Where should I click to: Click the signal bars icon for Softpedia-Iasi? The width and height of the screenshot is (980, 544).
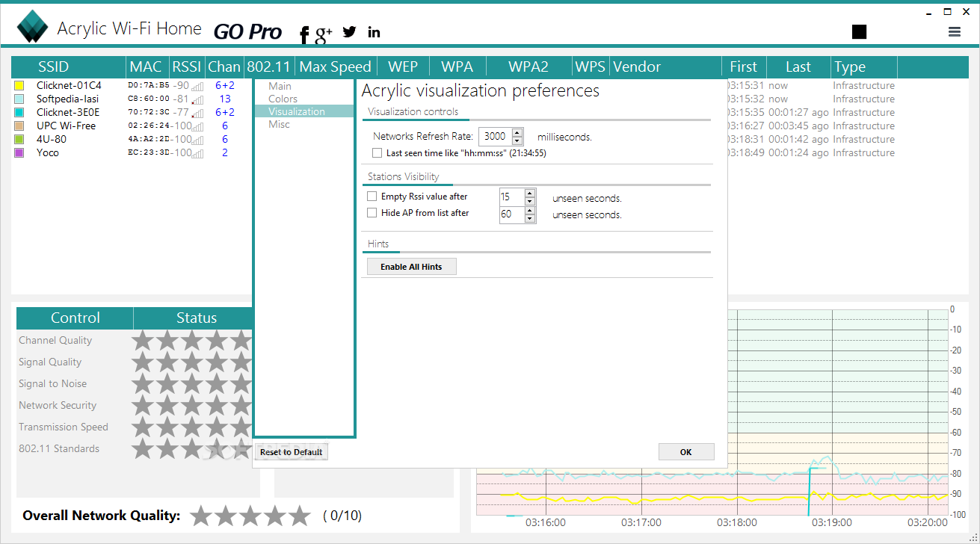(x=197, y=100)
